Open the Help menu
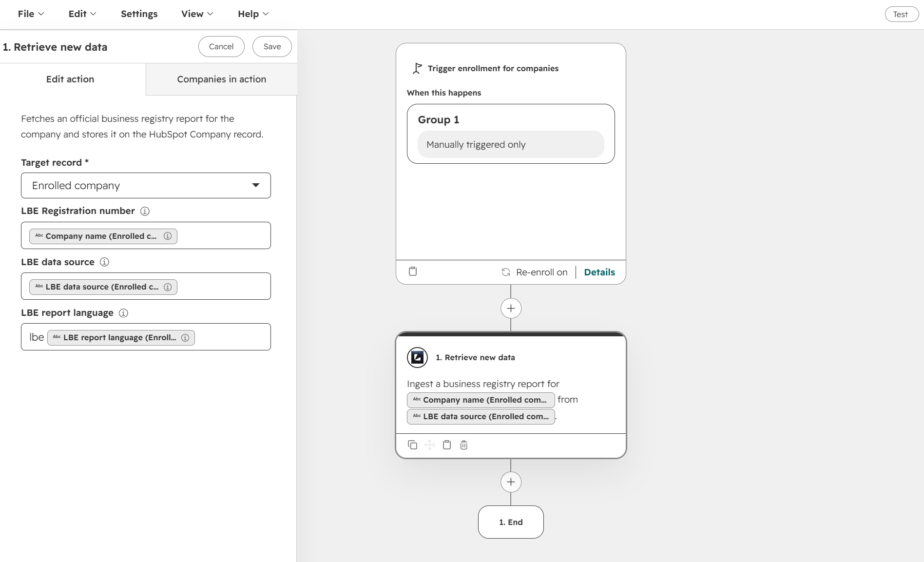924x562 pixels. click(x=253, y=14)
